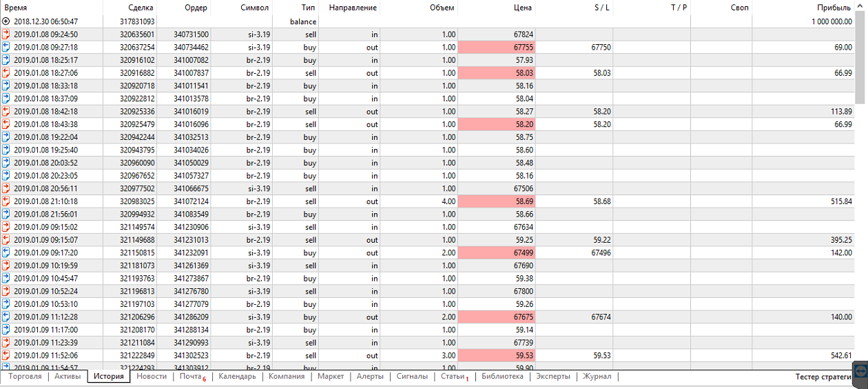Click the deal icon at 2019.01.08 18:27:06
Image resolution: width=868 pixels, height=389 pixels.
pos(6,73)
